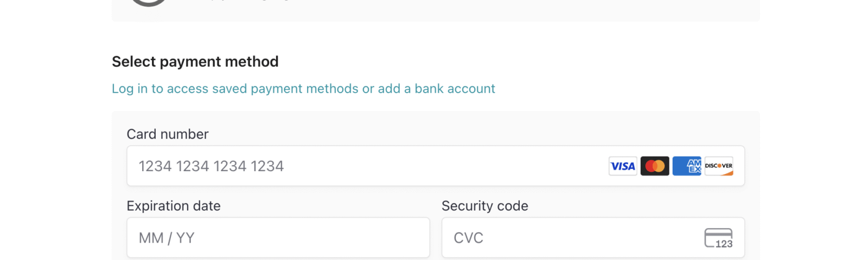
Task: Click the "Log in" words of the teal link
Action: [x=129, y=89]
